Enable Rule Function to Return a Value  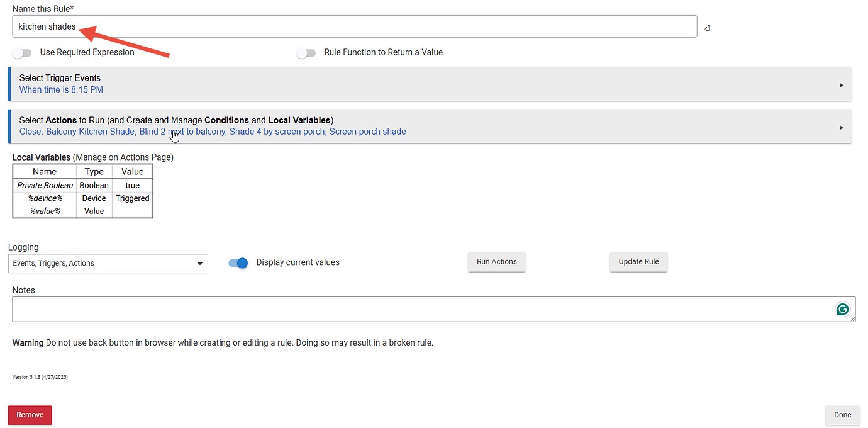coord(306,53)
